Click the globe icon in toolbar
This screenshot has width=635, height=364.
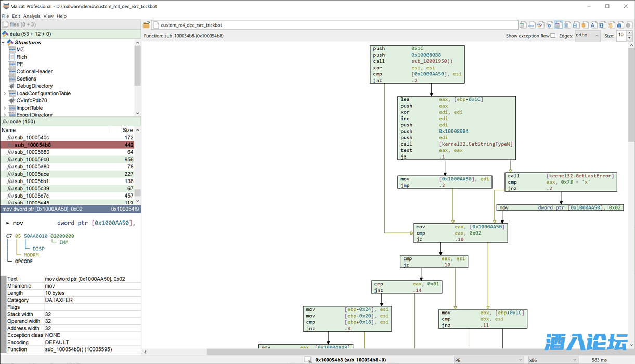pos(628,25)
